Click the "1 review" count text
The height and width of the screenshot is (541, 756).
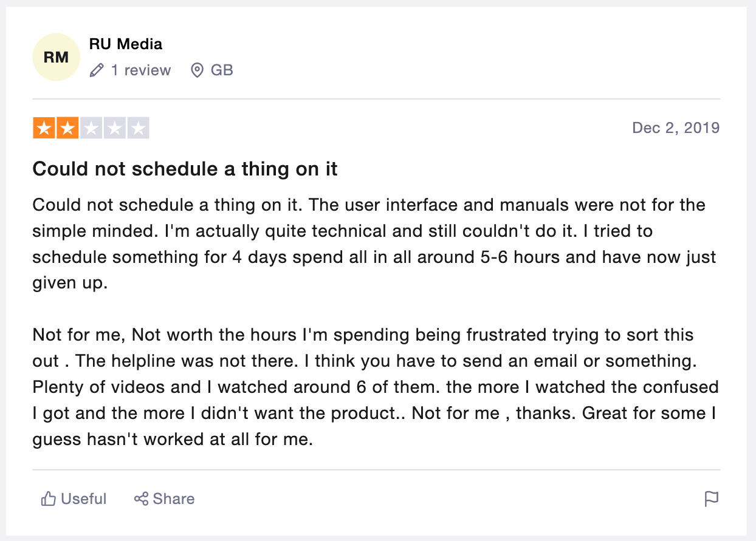141,70
